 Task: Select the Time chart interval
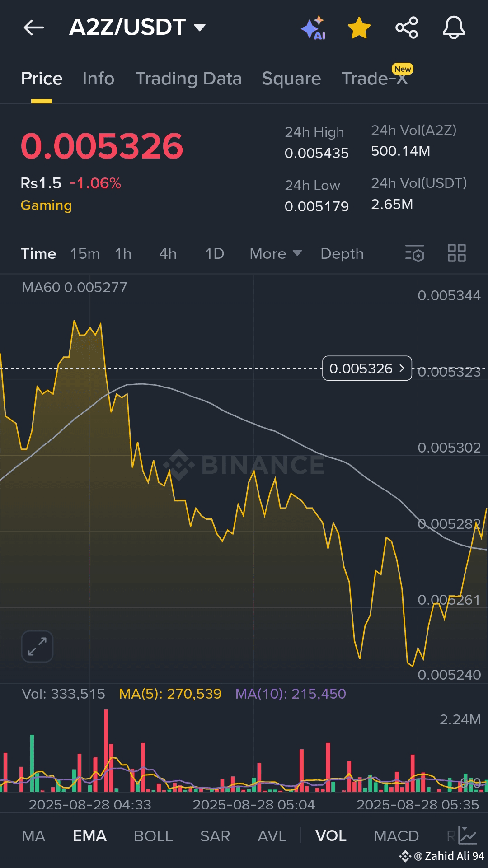point(38,254)
